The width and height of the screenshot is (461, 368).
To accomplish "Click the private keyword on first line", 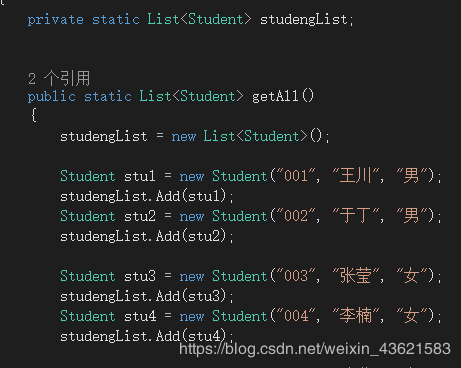I will click(55, 20).
